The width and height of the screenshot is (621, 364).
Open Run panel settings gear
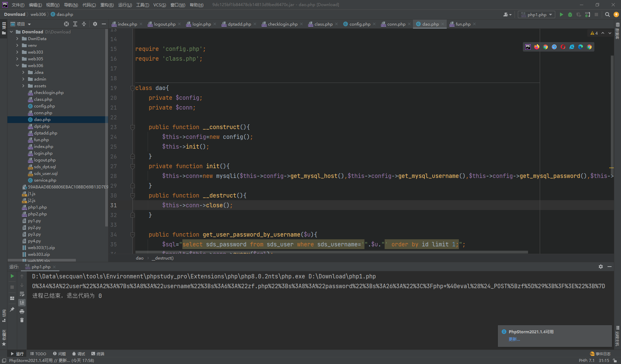point(601,267)
